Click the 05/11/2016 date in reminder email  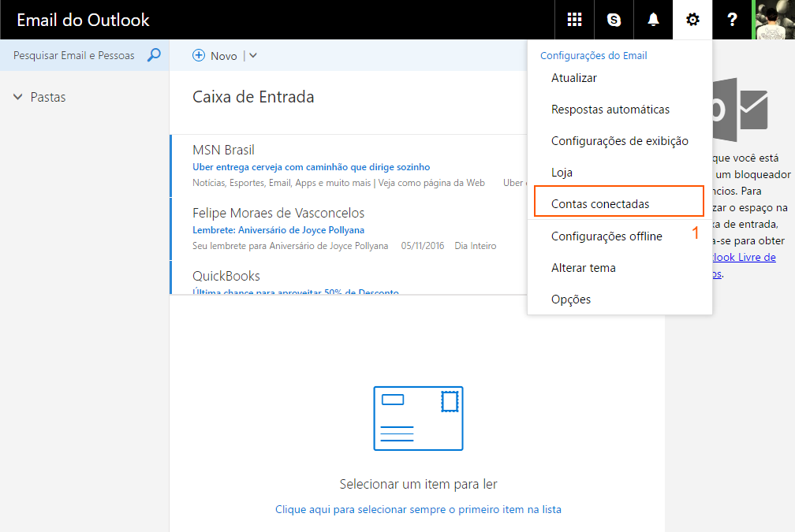(423, 246)
